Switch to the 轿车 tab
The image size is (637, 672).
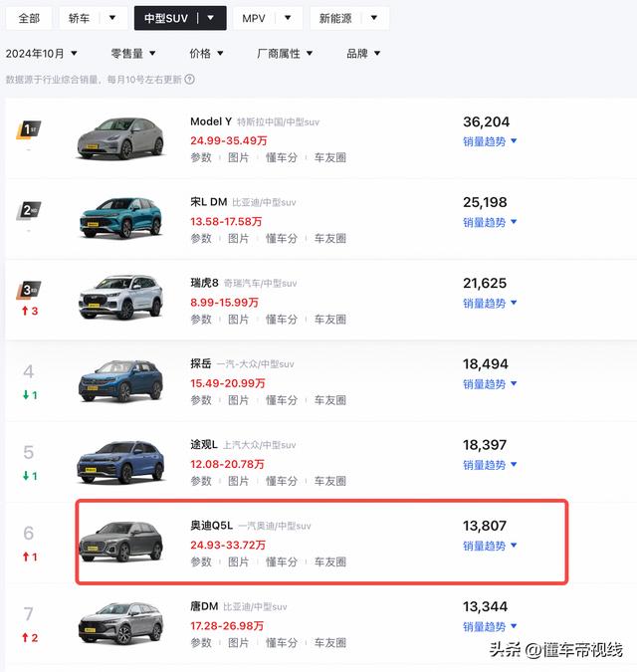coord(93,18)
